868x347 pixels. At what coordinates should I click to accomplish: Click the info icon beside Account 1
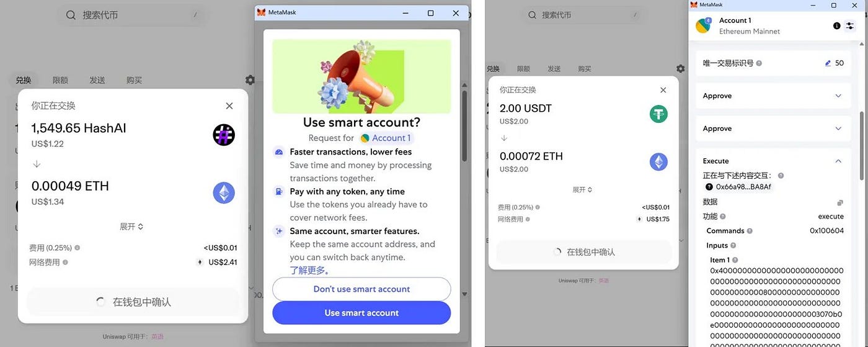(x=836, y=26)
